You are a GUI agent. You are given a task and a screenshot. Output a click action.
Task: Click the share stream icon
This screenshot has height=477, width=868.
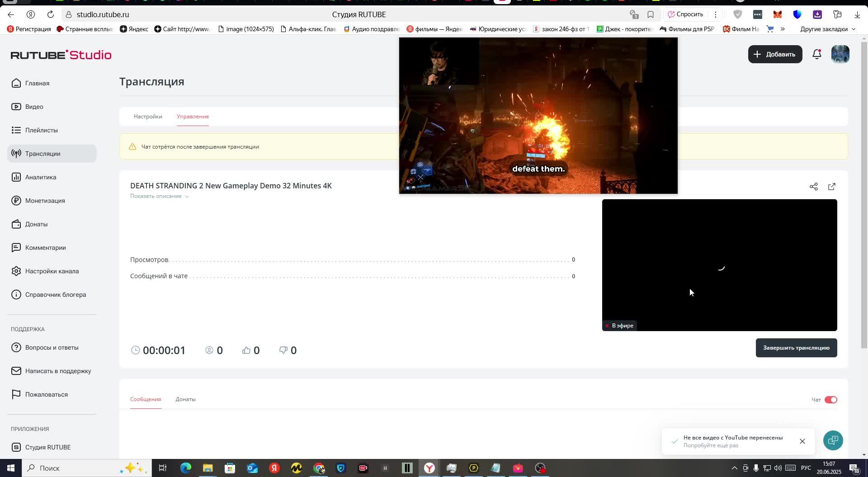click(x=814, y=187)
